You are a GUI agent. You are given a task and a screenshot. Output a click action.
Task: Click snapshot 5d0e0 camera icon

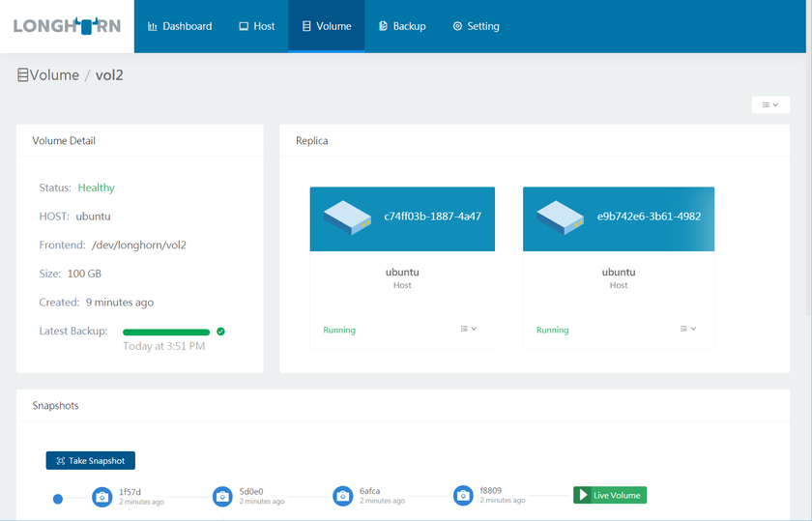click(222, 496)
